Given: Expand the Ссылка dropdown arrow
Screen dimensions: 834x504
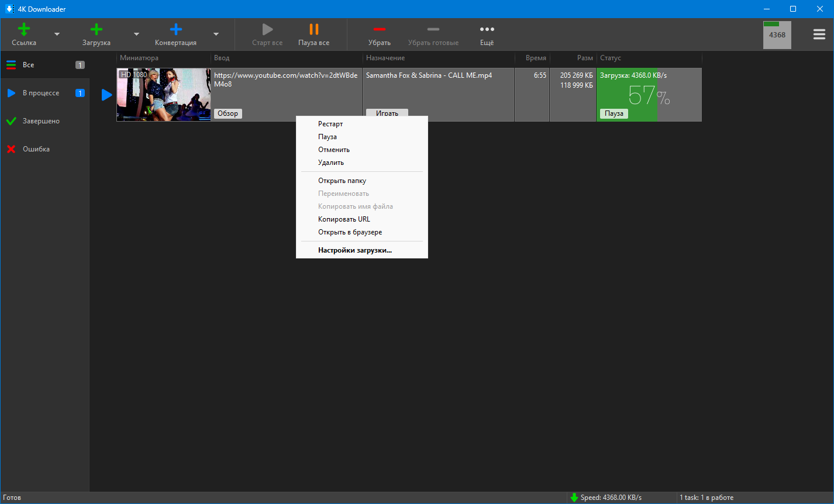Looking at the screenshot, I should [x=57, y=34].
